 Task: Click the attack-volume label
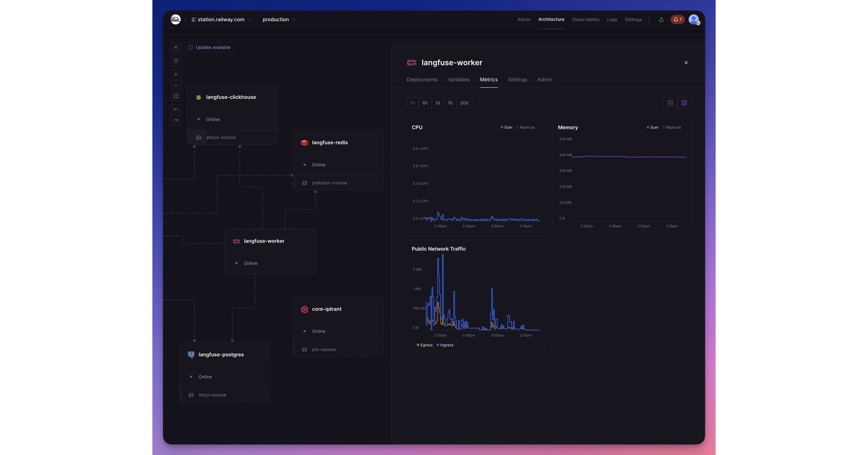pos(221,138)
